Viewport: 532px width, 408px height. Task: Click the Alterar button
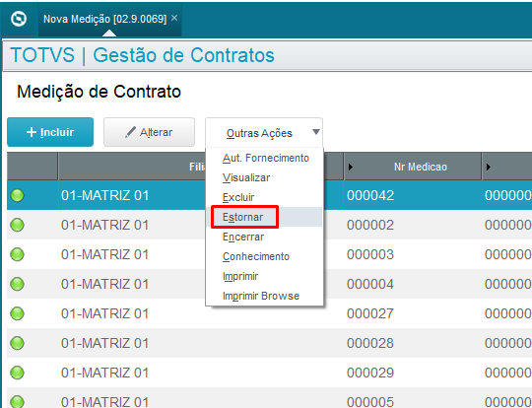150,132
